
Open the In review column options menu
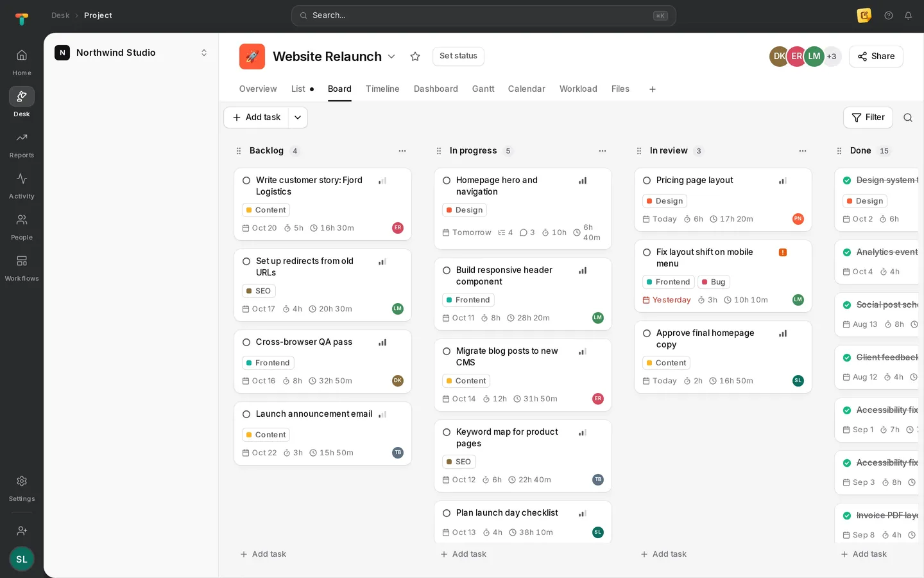coord(803,151)
